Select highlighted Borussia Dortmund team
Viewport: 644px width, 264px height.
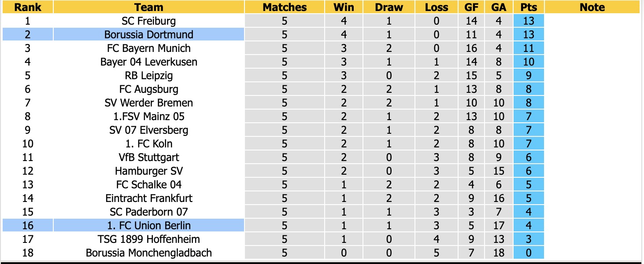(x=149, y=34)
